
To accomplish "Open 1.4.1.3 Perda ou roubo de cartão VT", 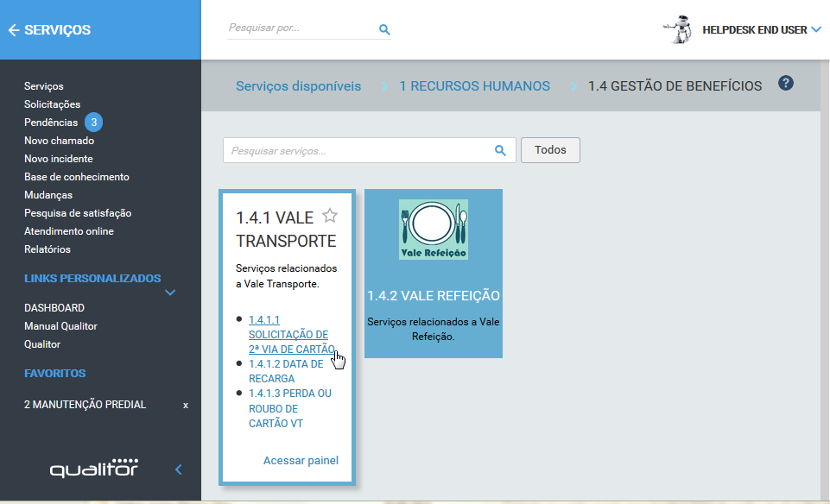I will 288,408.
